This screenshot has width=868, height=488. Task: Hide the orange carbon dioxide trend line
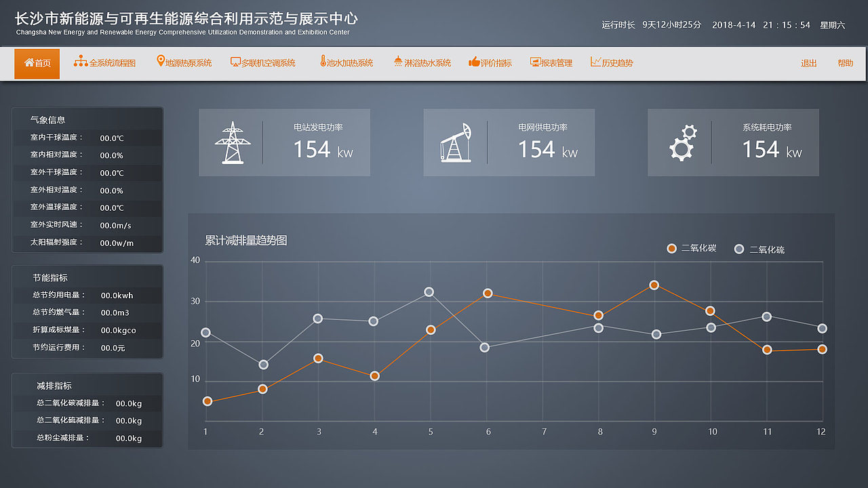(x=671, y=249)
